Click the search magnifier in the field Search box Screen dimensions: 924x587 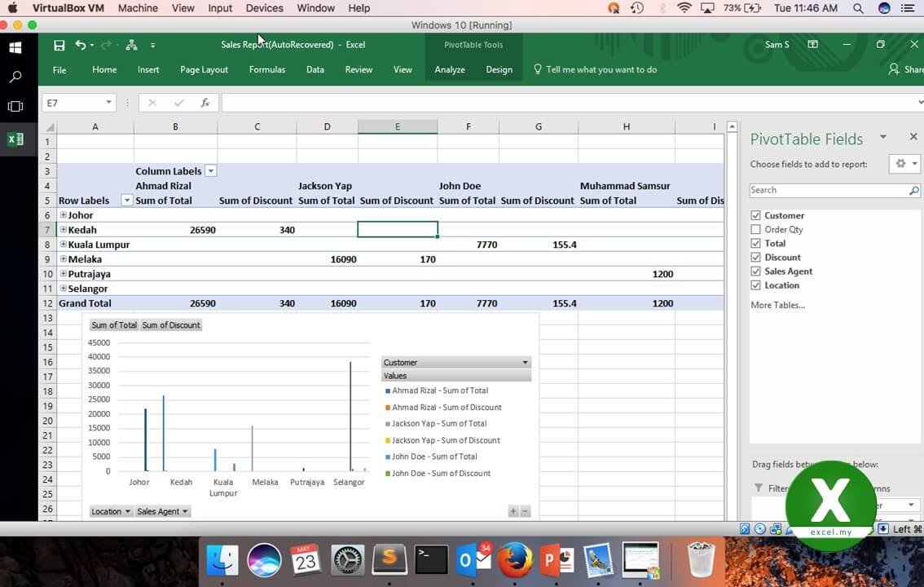tap(913, 190)
